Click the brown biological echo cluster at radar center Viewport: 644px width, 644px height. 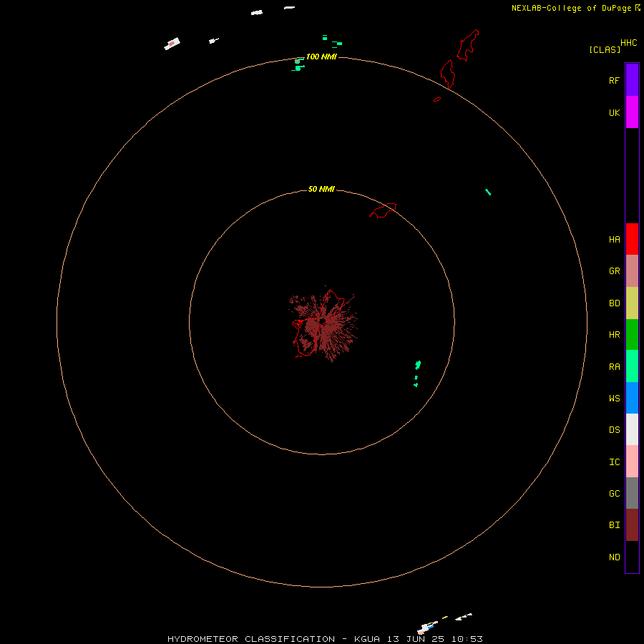(x=323, y=324)
